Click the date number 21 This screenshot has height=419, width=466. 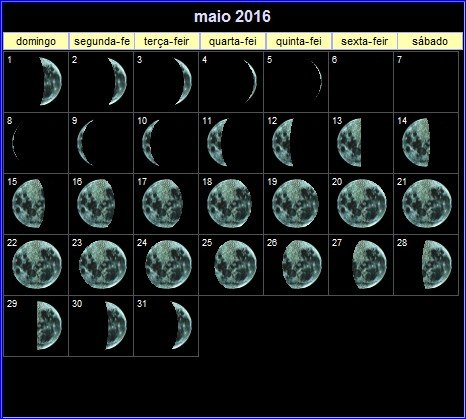point(402,182)
